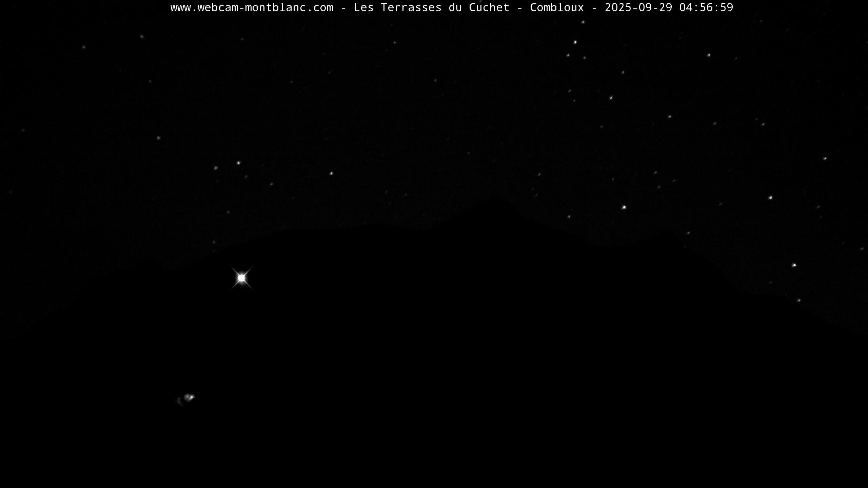Click the Combloux location text
This screenshot has height=488, width=868.
tap(557, 7)
